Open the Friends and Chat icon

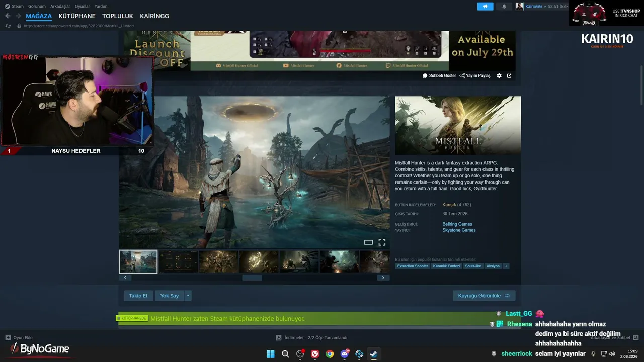(636, 338)
